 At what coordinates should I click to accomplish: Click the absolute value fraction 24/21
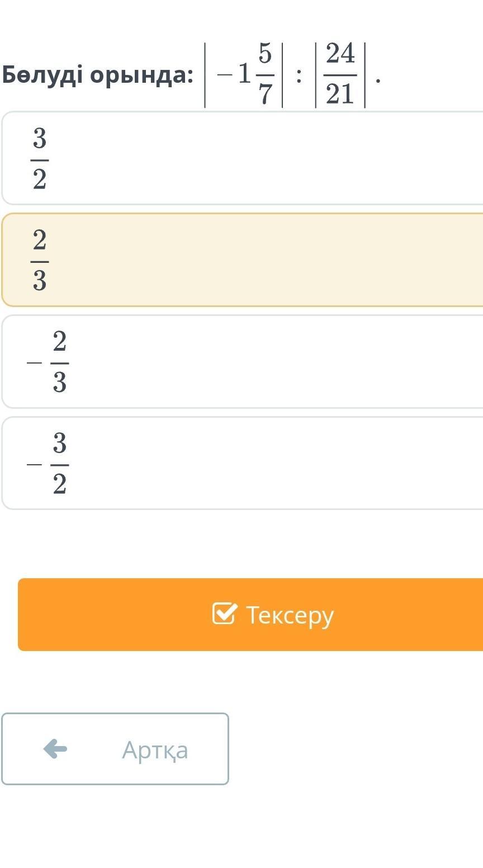pos(340,74)
